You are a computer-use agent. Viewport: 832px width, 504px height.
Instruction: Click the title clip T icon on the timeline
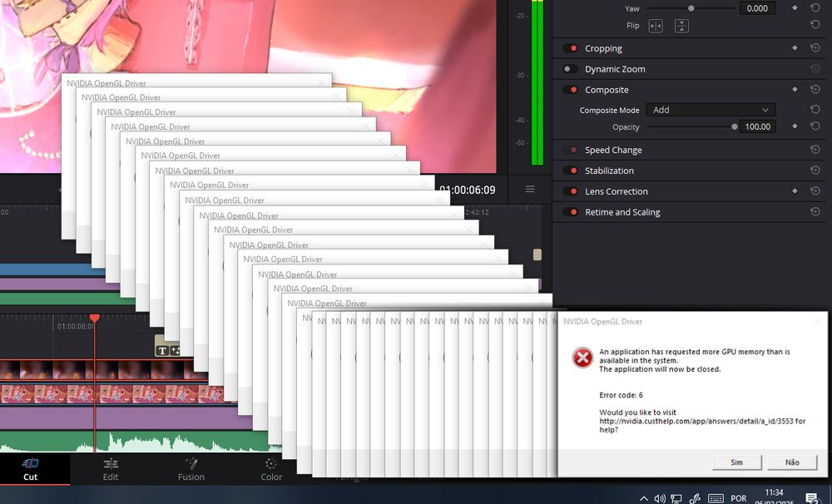tap(162, 350)
